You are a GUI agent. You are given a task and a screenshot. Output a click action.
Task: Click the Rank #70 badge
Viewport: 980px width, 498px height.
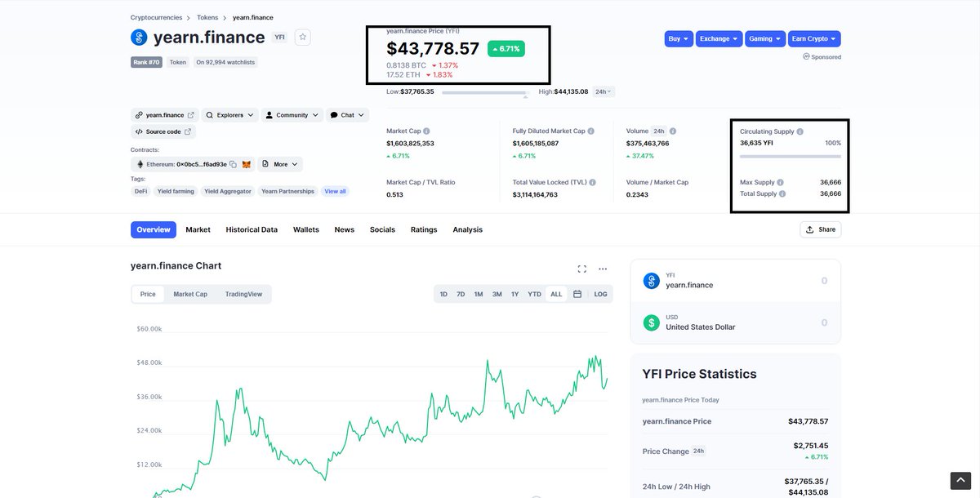click(x=147, y=62)
